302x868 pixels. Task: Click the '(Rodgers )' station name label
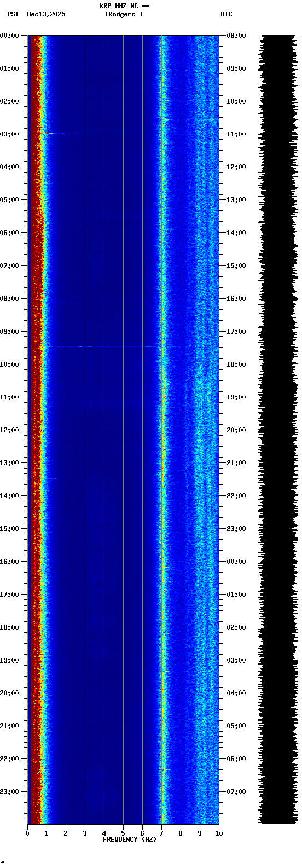click(x=124, y=14)
